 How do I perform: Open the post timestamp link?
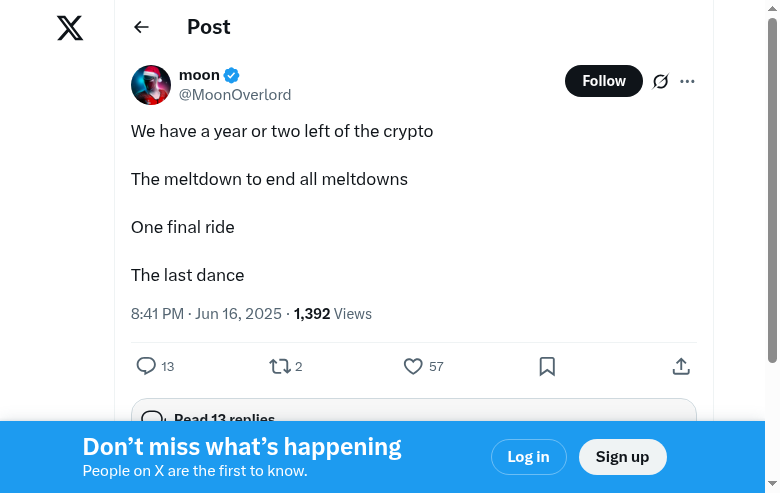coord(206,314)
